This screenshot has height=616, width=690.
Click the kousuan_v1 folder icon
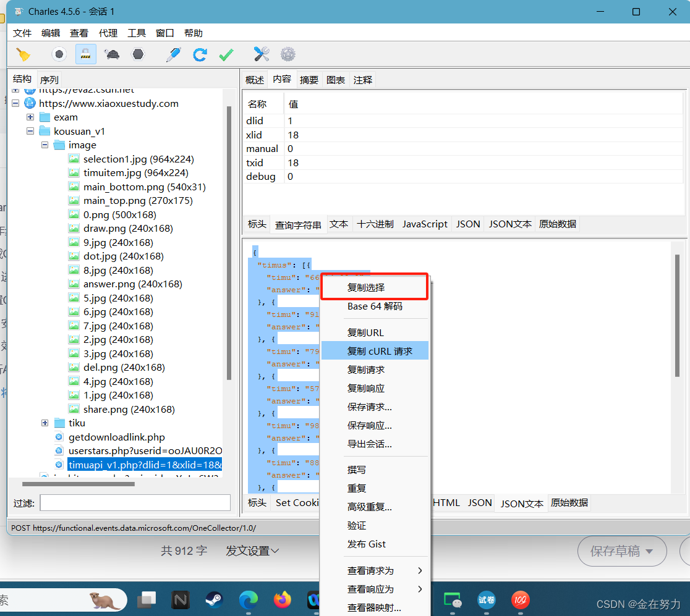click(x=45, y=131)
